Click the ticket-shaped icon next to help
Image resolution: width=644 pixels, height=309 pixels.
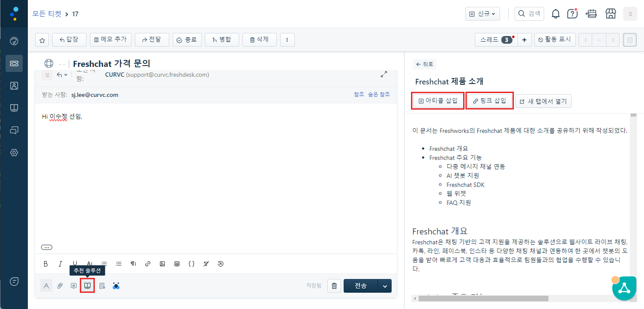591,14
